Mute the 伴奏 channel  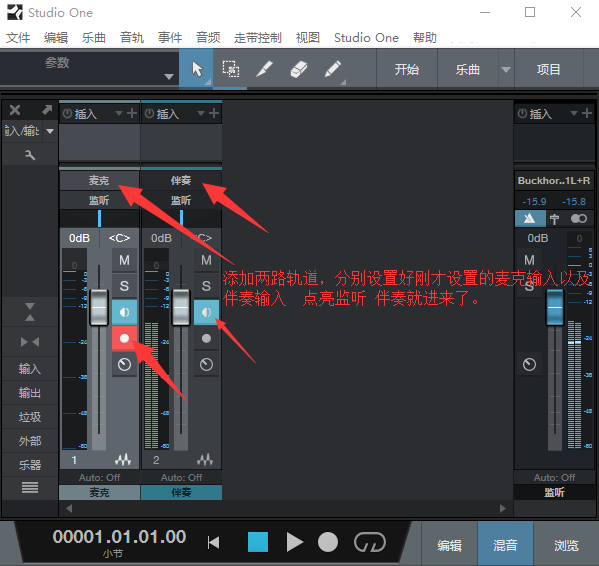206,260
